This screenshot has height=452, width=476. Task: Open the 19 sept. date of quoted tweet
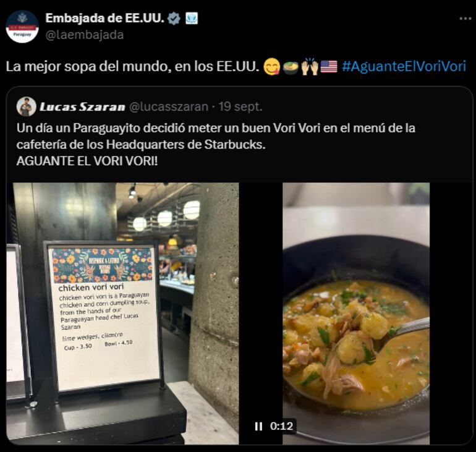(240, 106)
